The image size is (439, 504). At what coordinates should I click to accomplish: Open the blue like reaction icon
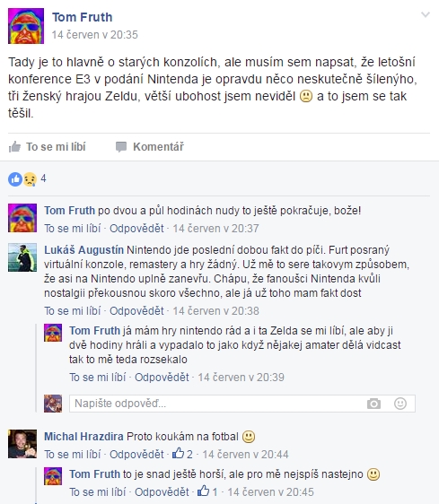tap(15, 179)
